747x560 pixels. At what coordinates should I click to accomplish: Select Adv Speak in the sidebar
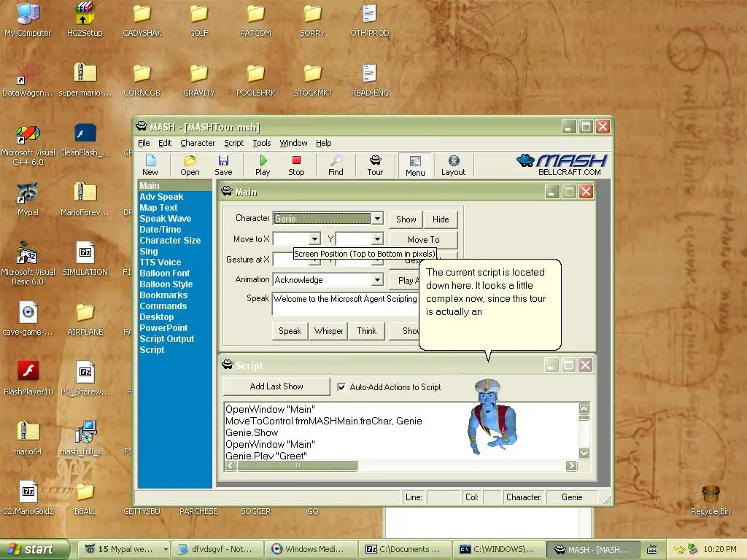pyautogui.click(x=161, y=197)
